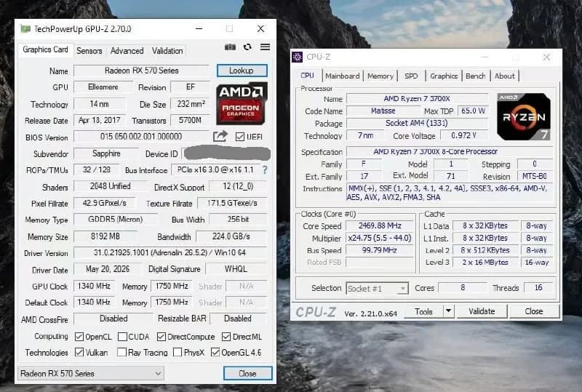Click the Memory Type value GDDR5 (Micron)

tap(116, 220)
